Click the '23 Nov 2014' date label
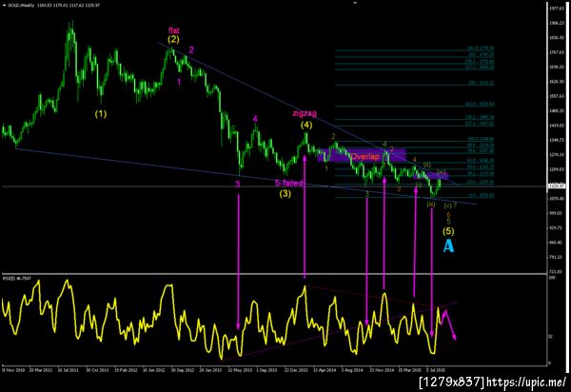This screenshot has height=392, width=571. 382,370
